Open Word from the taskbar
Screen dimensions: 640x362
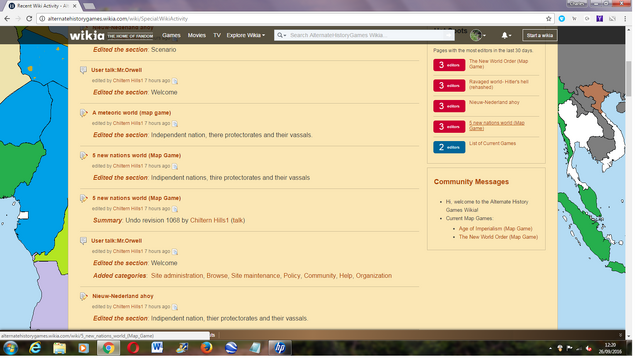tap(157, 348)
